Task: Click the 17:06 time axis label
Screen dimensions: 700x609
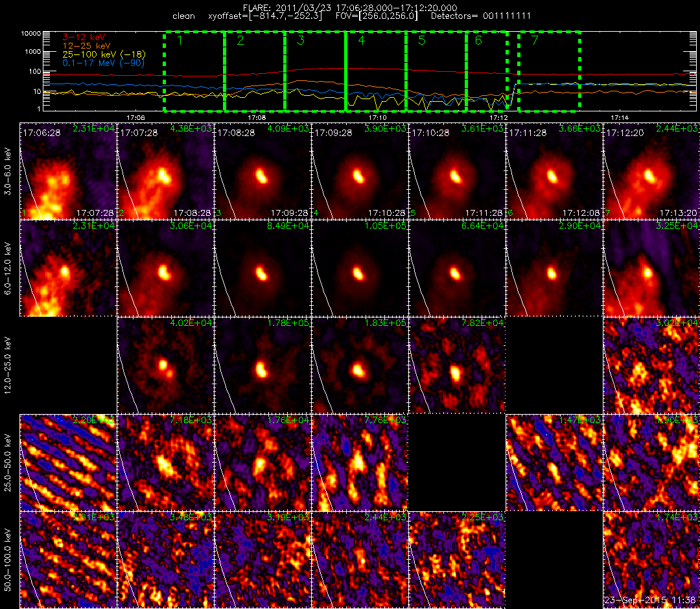Action: click(x=135, y=117)
